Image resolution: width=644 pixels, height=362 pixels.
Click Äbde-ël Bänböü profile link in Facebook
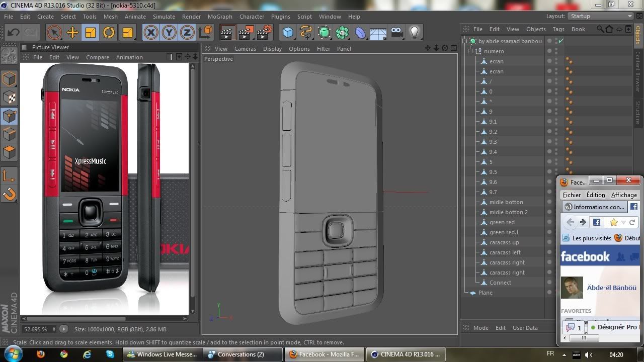pos(612,288)
